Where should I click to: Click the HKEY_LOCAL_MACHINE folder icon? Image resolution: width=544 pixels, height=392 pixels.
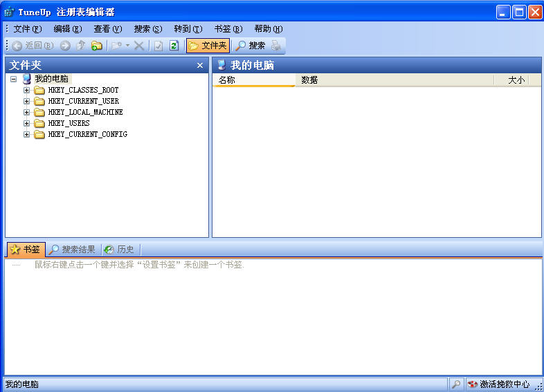tap(39, 113)
